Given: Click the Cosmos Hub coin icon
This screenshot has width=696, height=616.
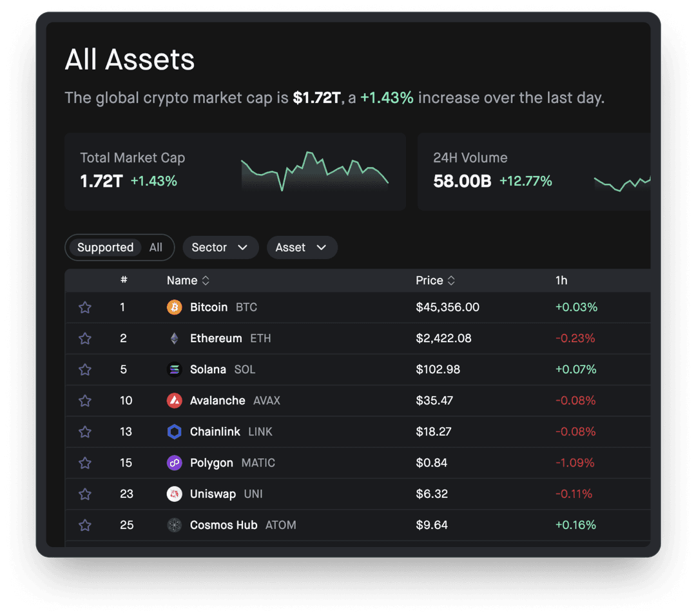Looking at the screenshot, I should point(174,525).
